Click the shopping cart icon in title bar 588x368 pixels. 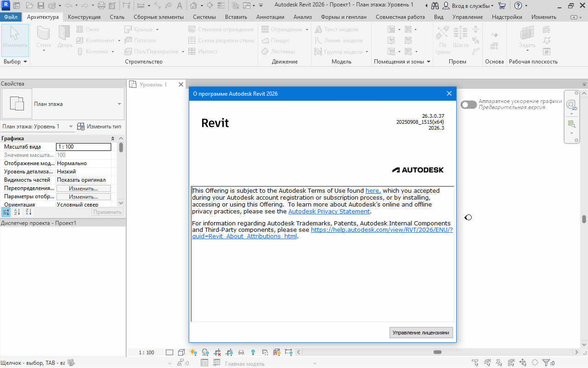pos(502,6)
